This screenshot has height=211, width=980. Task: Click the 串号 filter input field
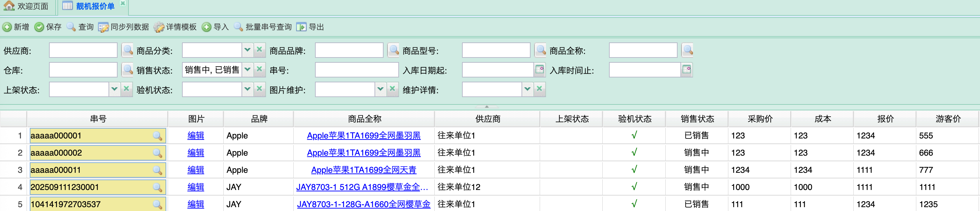[x=356, y=70]
